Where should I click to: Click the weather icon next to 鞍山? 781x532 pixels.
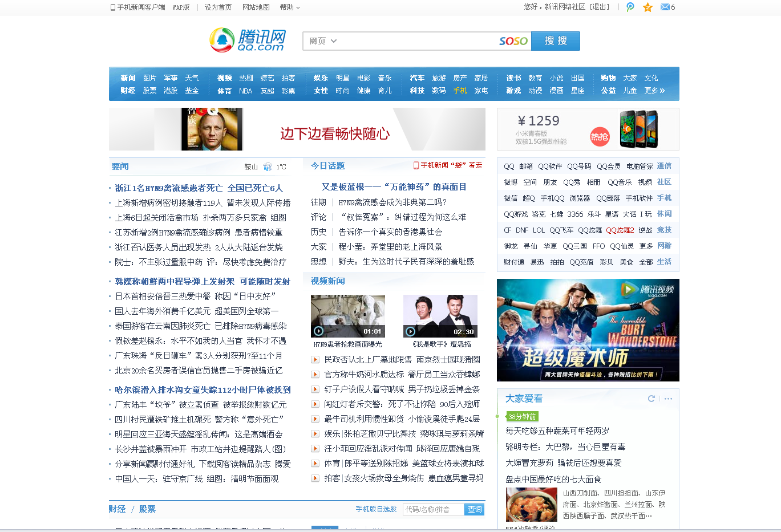(268, 166)
